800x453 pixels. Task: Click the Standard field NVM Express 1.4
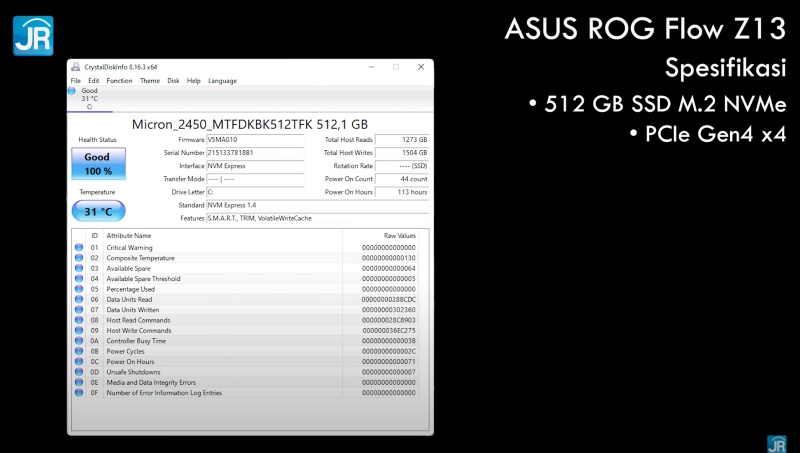[317, 205]
